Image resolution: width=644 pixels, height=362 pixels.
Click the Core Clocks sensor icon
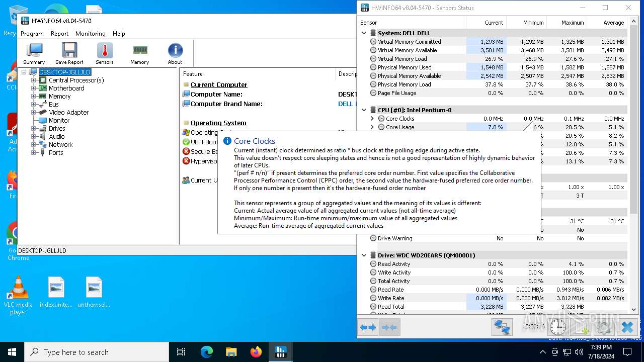(x=381, y=119)
